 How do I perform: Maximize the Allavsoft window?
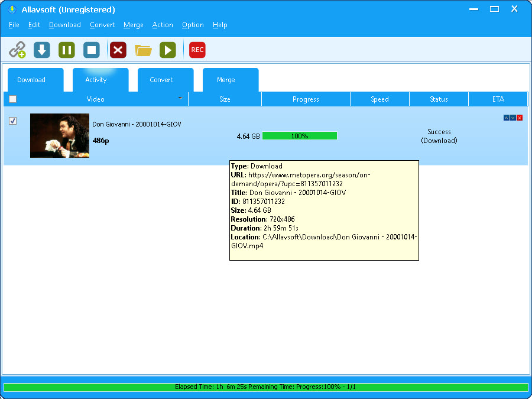494,9
